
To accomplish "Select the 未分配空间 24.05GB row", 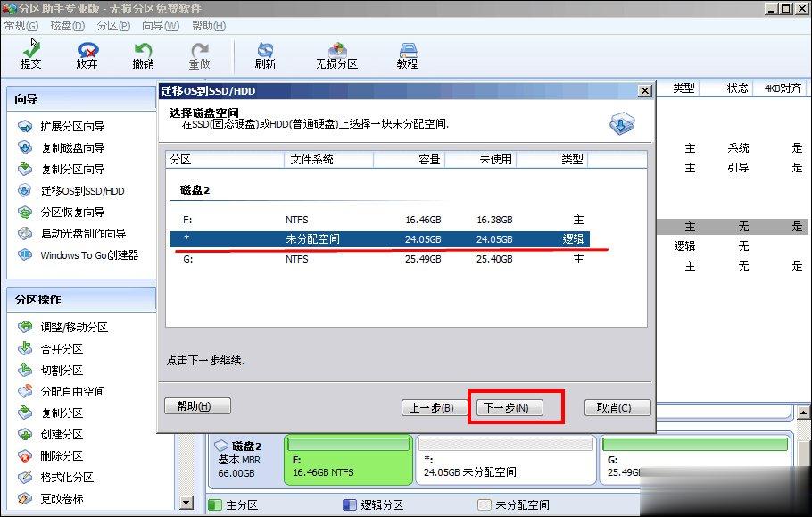I will 380,238.
